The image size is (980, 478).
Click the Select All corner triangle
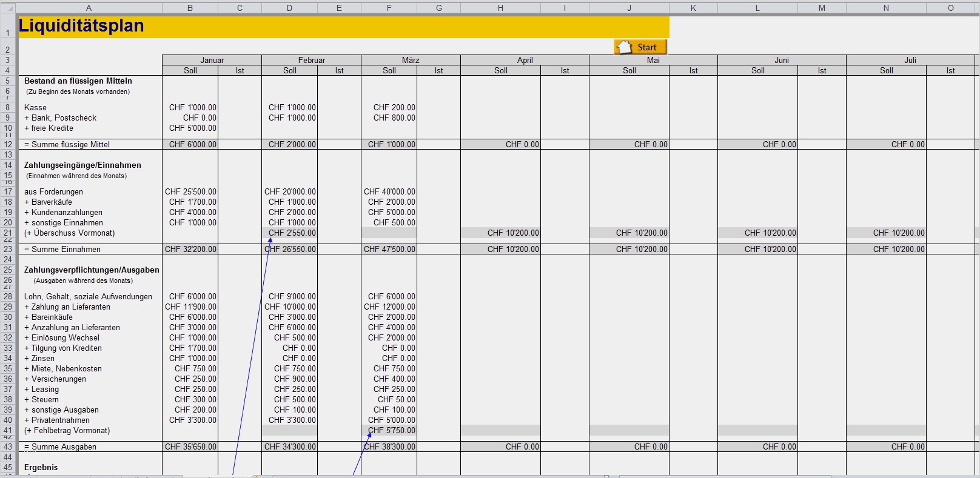click(x=8, y=8)
